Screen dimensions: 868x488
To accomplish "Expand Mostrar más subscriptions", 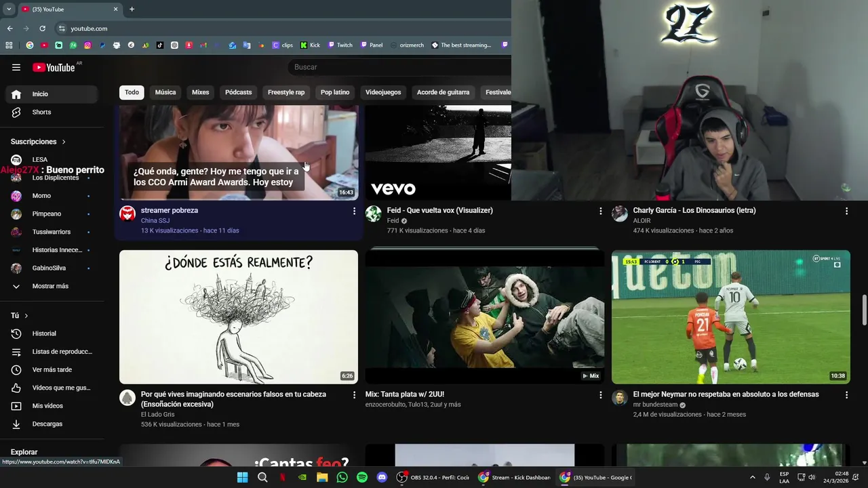I will click(x=52, y=286).
